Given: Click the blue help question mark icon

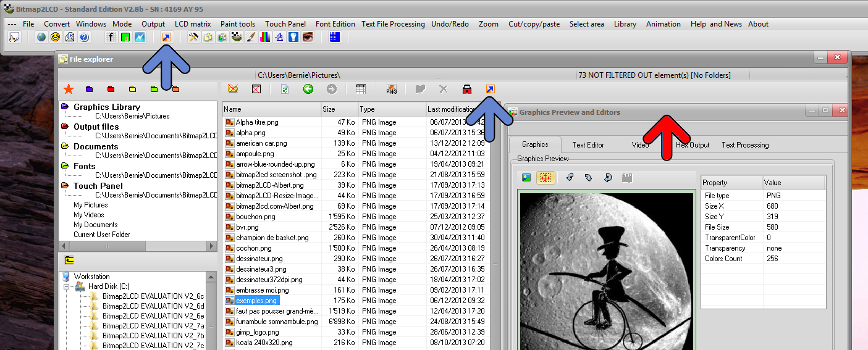Looking at the screenshot, I should point(84,37).
